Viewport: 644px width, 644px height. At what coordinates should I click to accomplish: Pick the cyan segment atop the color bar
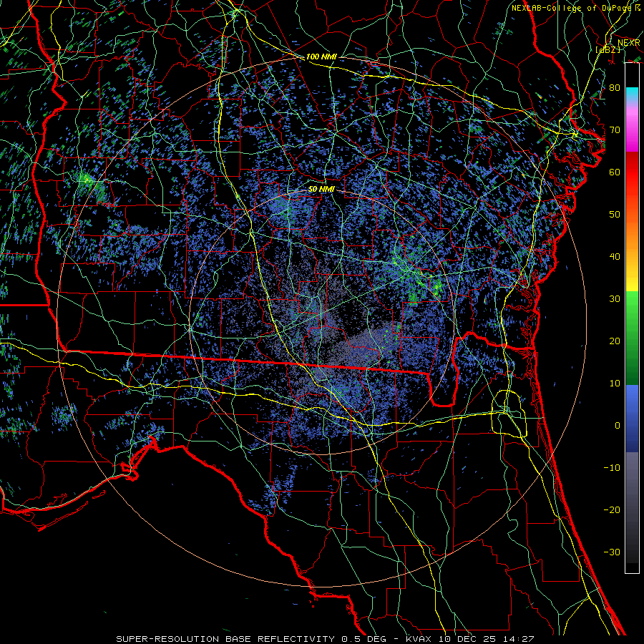pos(632,94)
